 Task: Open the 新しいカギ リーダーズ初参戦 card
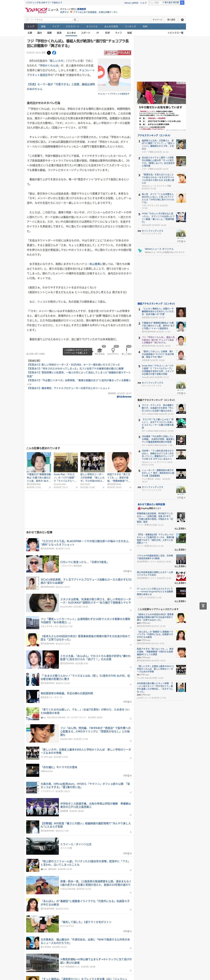point(92,470)
